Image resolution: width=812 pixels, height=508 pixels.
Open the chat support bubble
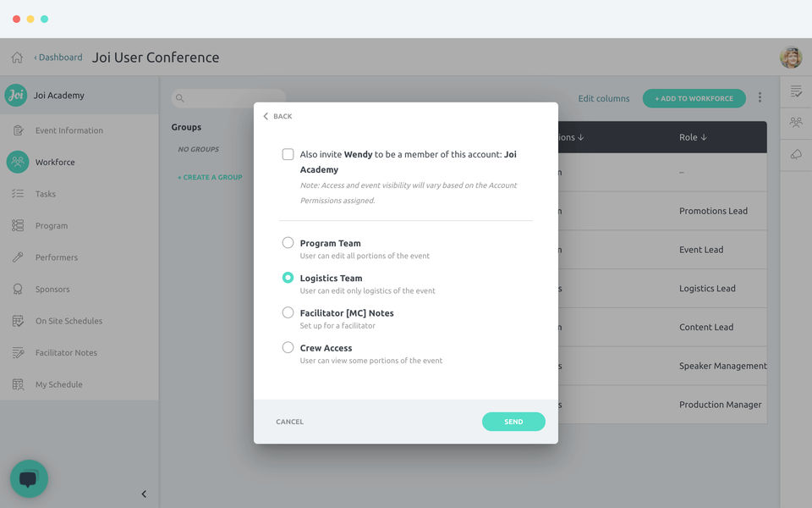click(29, 478)
